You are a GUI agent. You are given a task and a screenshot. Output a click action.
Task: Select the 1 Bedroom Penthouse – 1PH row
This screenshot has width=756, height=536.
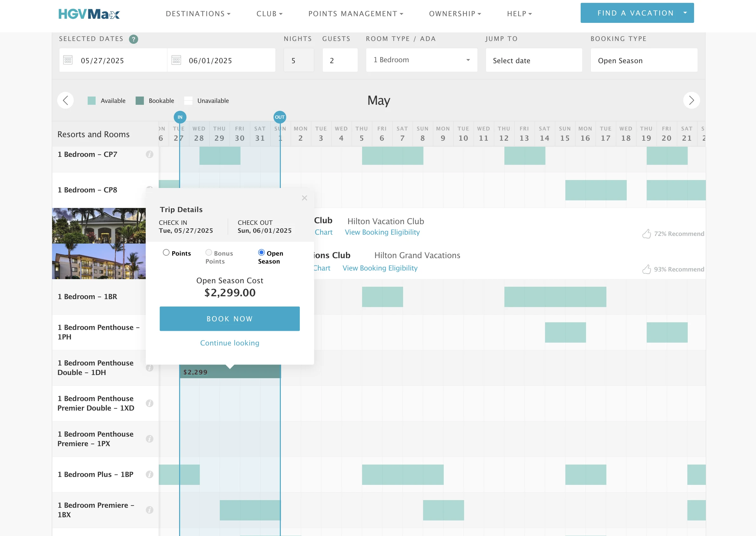99,332
